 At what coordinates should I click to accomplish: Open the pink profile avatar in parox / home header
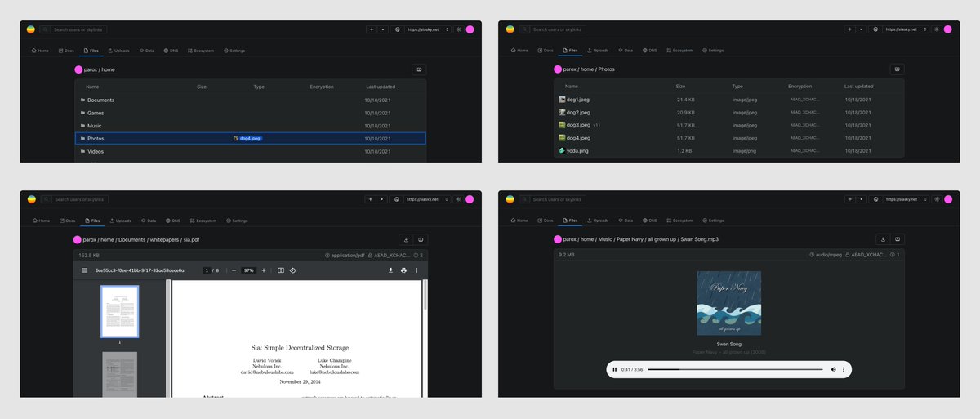pyautogui.click(x=470, y=29)
